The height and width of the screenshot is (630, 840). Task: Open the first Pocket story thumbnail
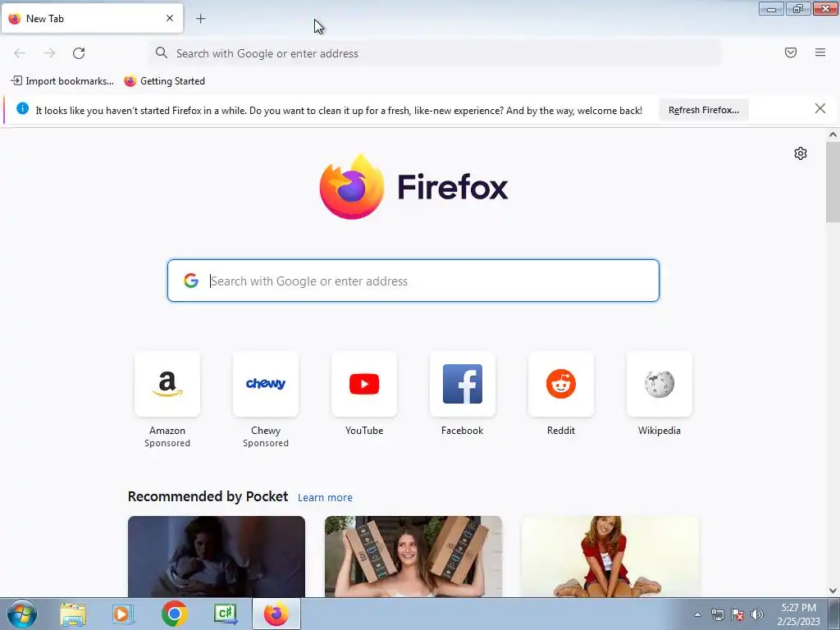coord(217,557)
